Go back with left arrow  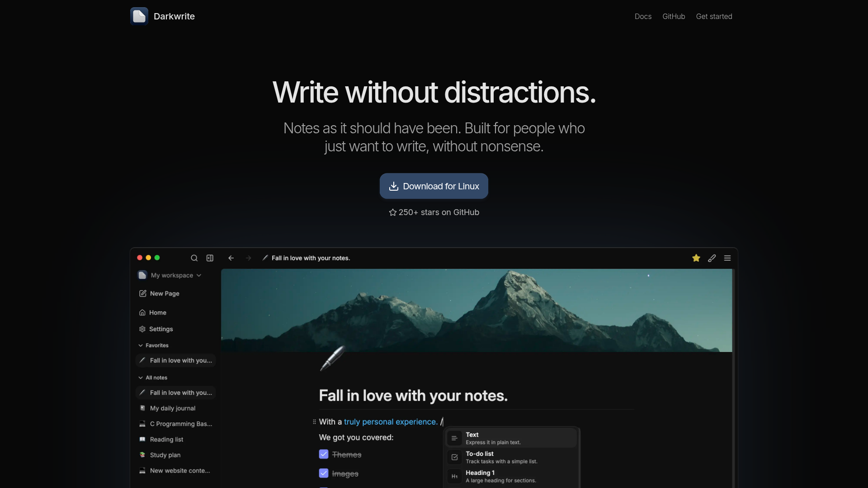coord(231,258)
